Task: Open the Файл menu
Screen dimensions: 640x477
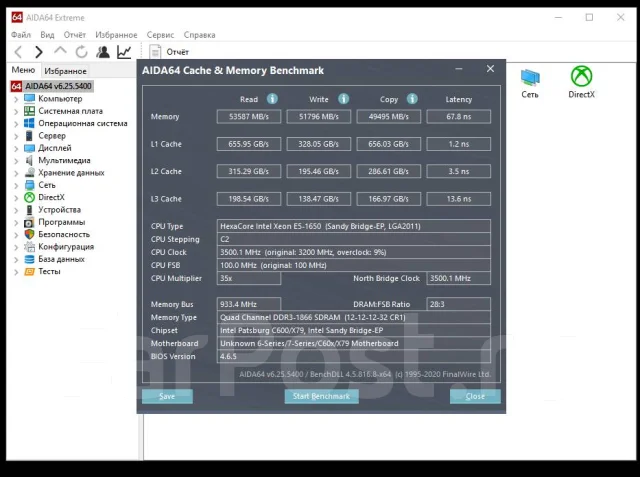Action: 21,35
